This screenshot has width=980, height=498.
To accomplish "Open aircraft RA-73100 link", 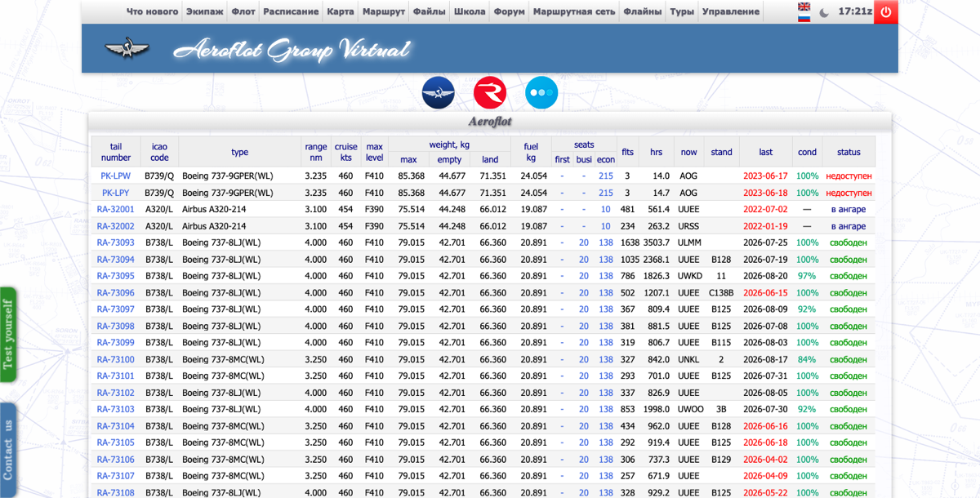I will tap(115, 359).
